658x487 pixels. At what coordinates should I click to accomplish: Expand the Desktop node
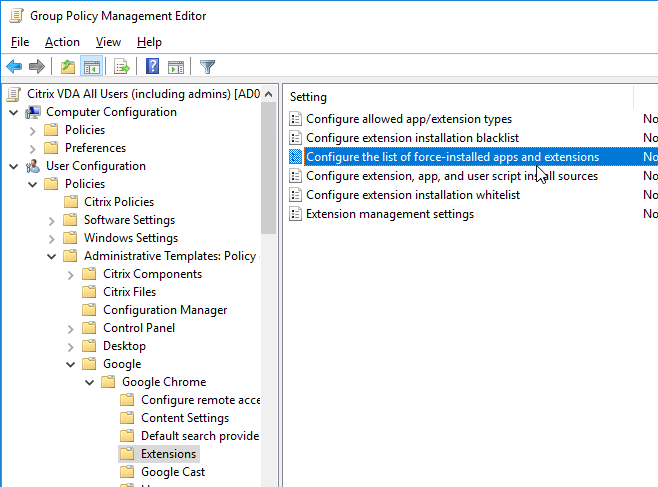[70, 347]
